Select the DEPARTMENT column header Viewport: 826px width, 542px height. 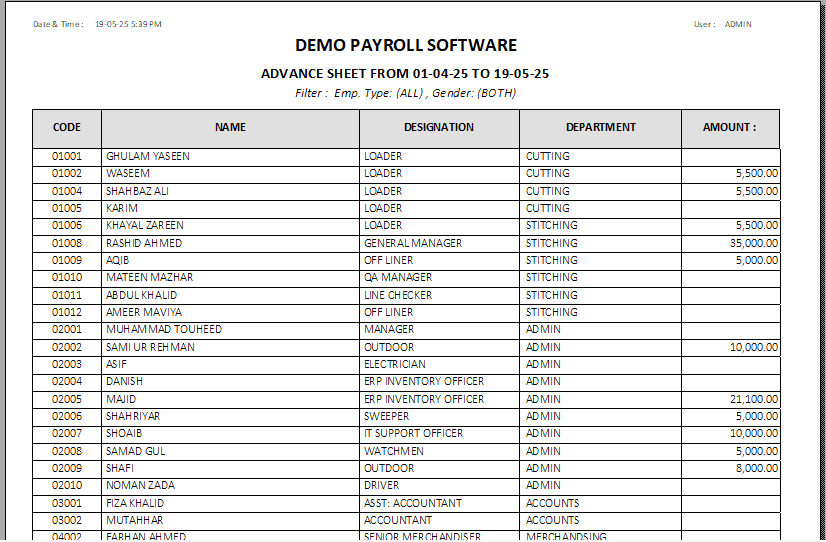point(600,128)
